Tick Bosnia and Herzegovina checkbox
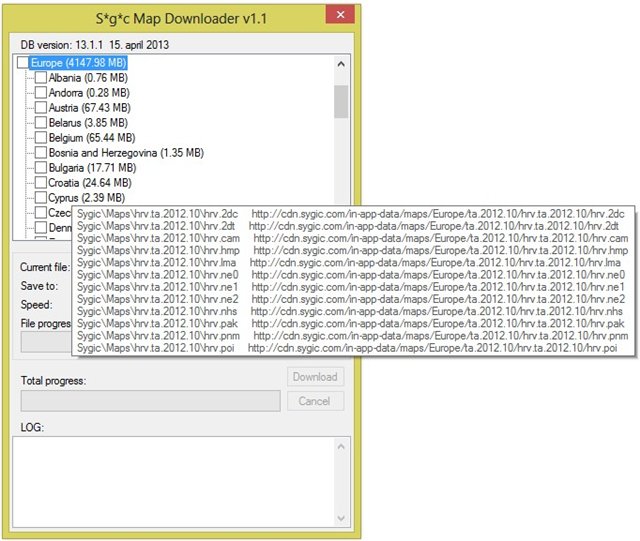The image size is (640, 541). click(40, 153)
